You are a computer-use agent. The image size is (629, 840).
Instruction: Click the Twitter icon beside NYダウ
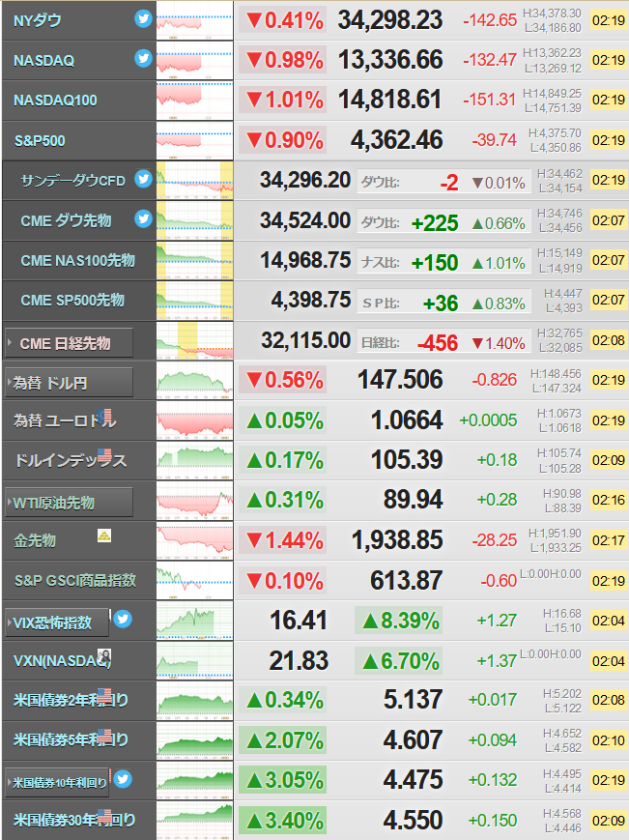pos(143,18)
